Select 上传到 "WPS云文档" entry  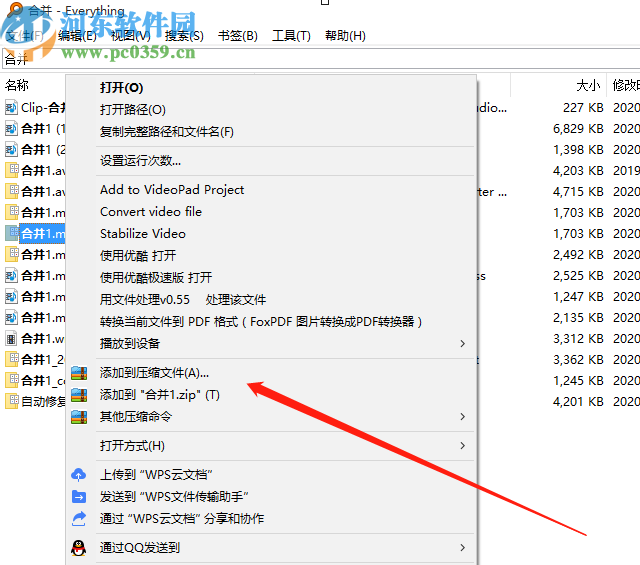pyautogui.click(x=156, y=475)
